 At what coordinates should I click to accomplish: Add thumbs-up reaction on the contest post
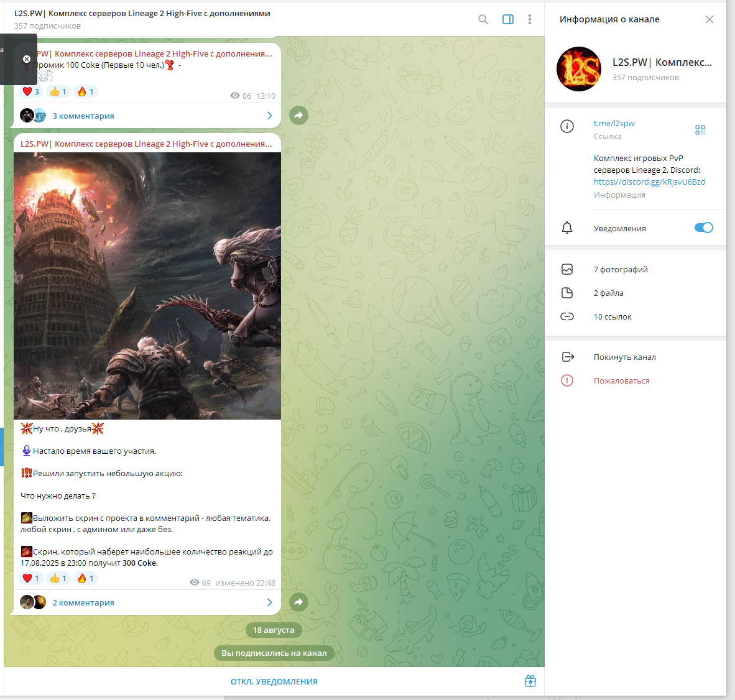(58, 579)
